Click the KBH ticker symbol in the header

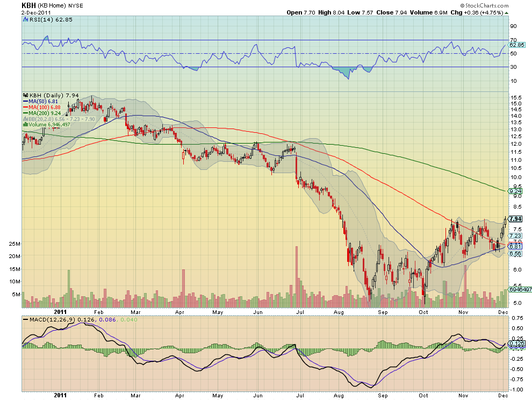[28, 5]
